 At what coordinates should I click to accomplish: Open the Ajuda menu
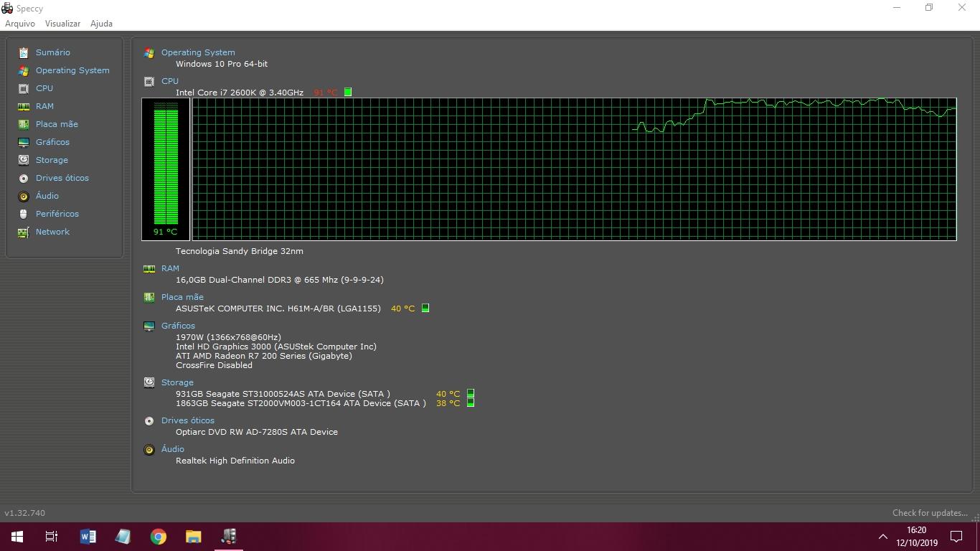[101, 24]
